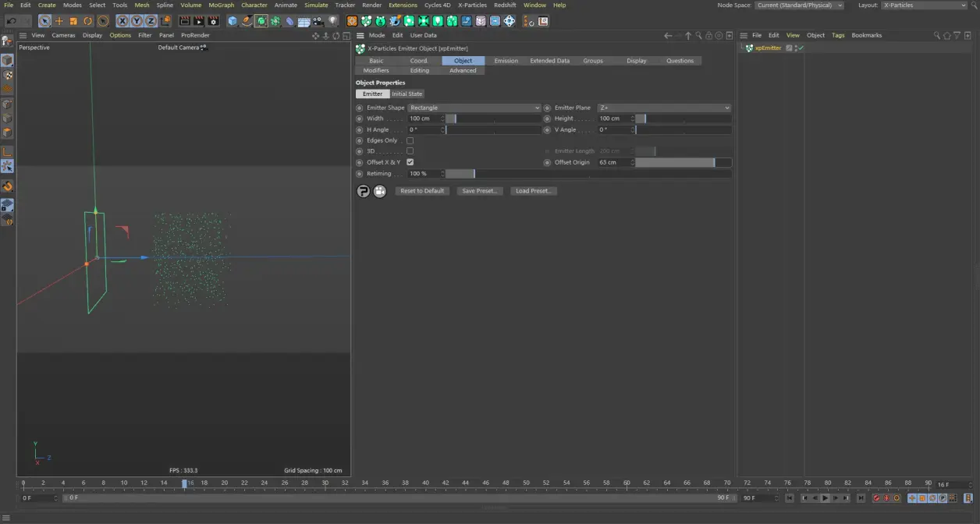
Task: Open the Layout dropdown showing X-Particles
Action: (x=925, y=5)
